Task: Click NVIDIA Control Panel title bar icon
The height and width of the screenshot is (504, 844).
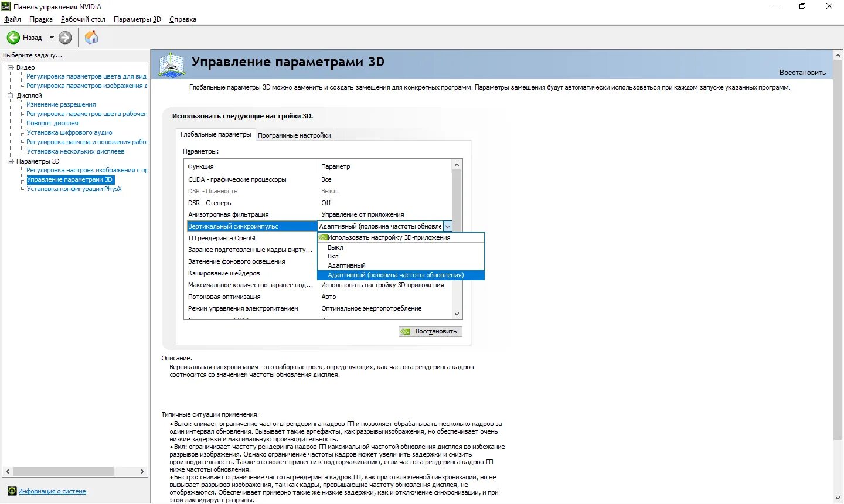Action: (6, 6)
